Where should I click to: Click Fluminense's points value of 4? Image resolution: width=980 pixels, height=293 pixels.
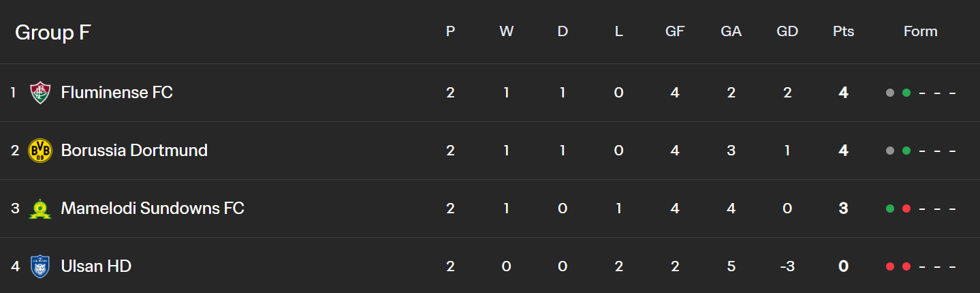[x=843, y=93]
